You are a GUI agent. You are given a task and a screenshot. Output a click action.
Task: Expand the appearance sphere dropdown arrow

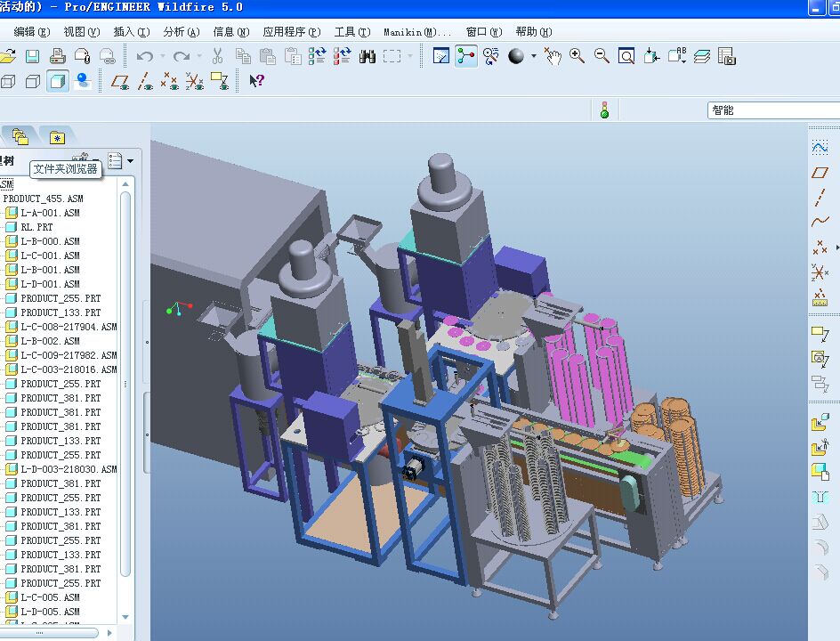point(534,56)
